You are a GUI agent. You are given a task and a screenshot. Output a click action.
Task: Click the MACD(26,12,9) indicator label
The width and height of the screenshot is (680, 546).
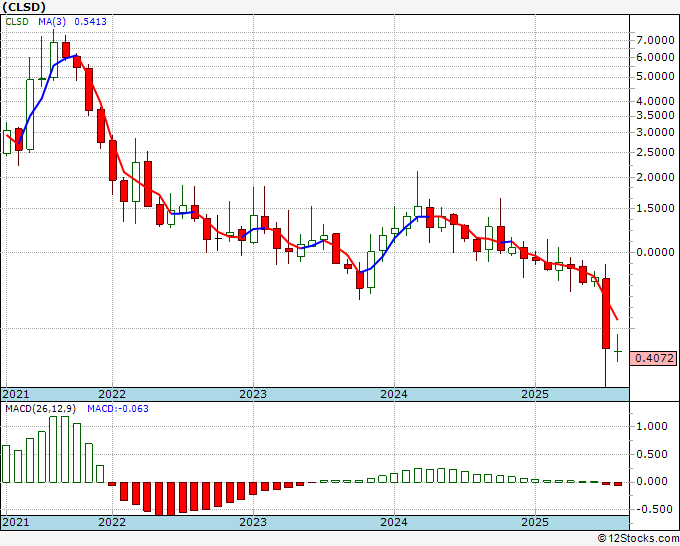[x=40, y=409]
